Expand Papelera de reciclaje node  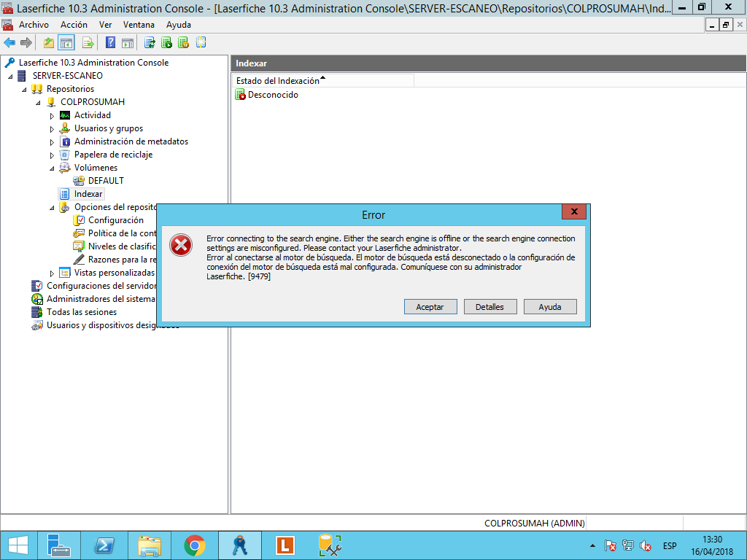click(52, 155)
